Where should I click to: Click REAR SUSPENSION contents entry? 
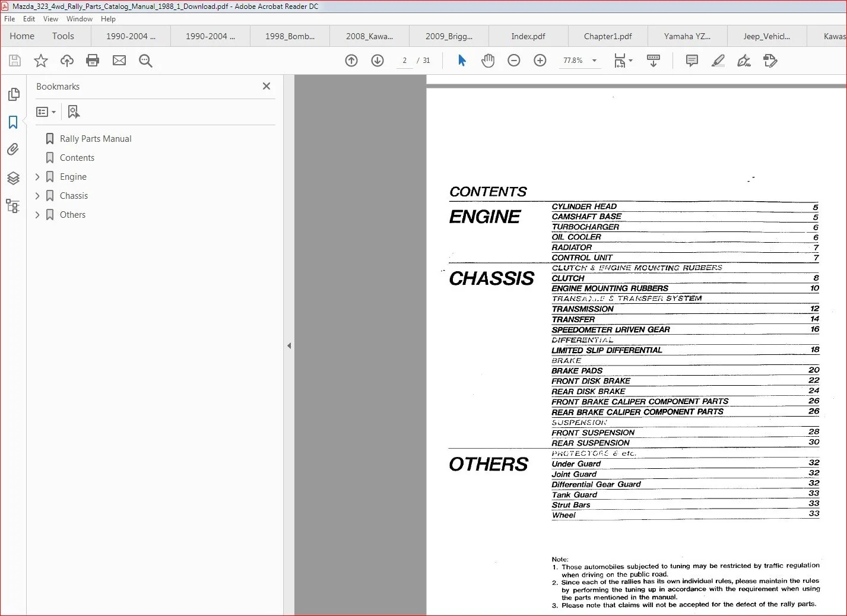pos(591,443)
